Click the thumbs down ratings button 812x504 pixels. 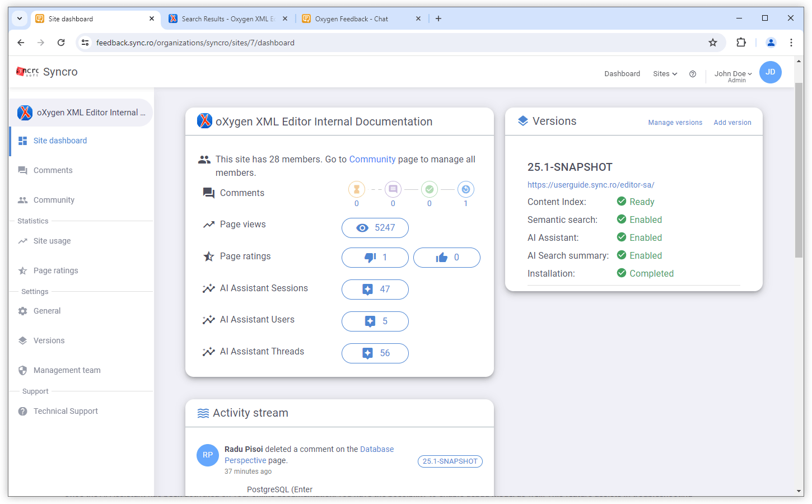click(375, 258)
